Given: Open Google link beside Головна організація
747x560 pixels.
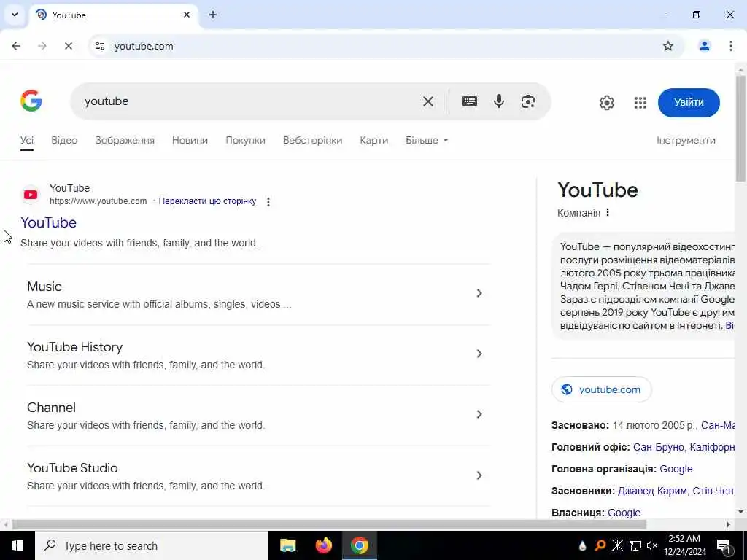Looking at the screenshot, I should (x=676, y=469).
